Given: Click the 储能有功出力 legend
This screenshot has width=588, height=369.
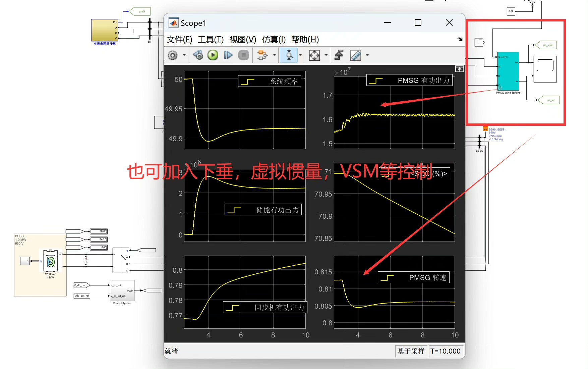Looking at the screenshot, I should [x=263, y=210].
